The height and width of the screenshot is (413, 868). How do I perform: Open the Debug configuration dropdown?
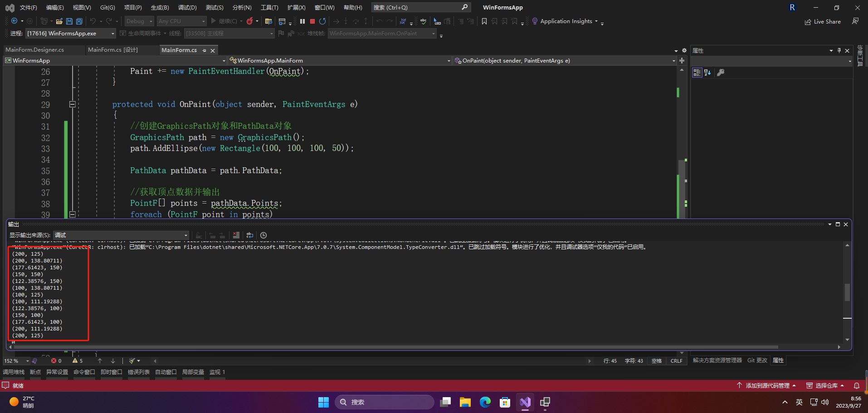(x=139, y=21)
